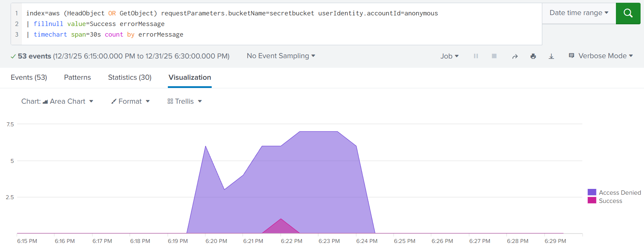Export results with the download icon
The image size is (644, 245).
(x=551, y=56)
